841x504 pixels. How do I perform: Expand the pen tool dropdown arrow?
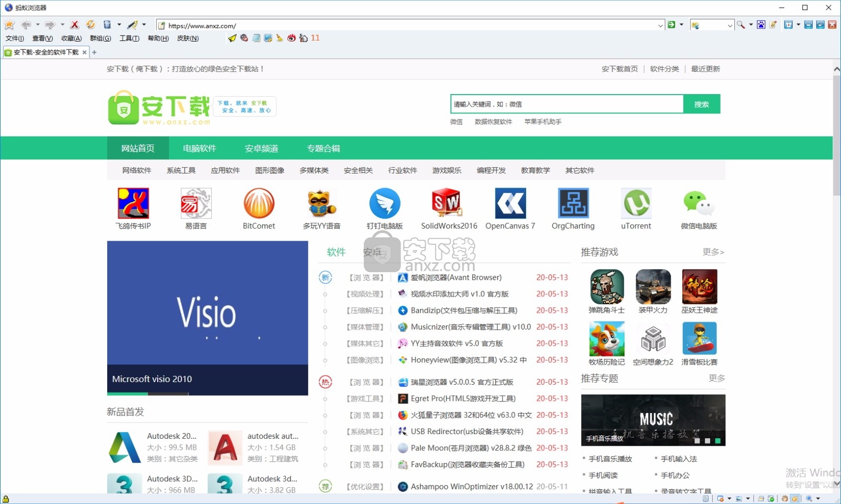(x=144, y=25)
